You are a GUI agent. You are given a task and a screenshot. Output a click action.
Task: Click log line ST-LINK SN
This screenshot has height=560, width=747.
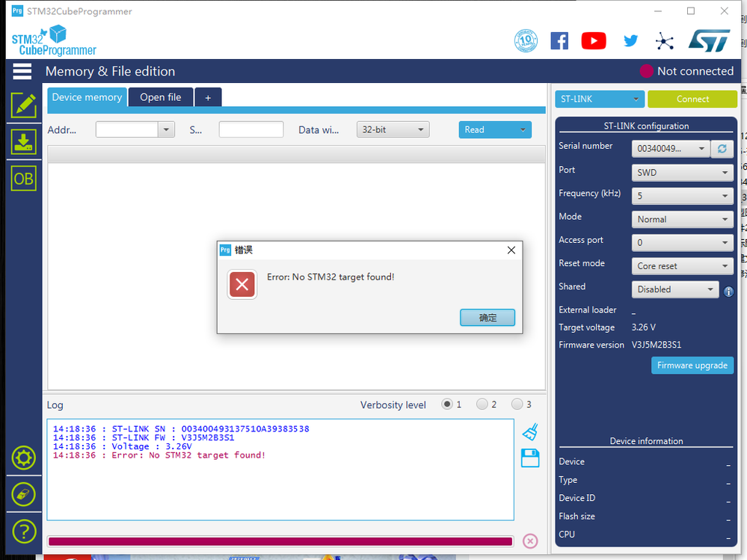click(x=181, y=429)
